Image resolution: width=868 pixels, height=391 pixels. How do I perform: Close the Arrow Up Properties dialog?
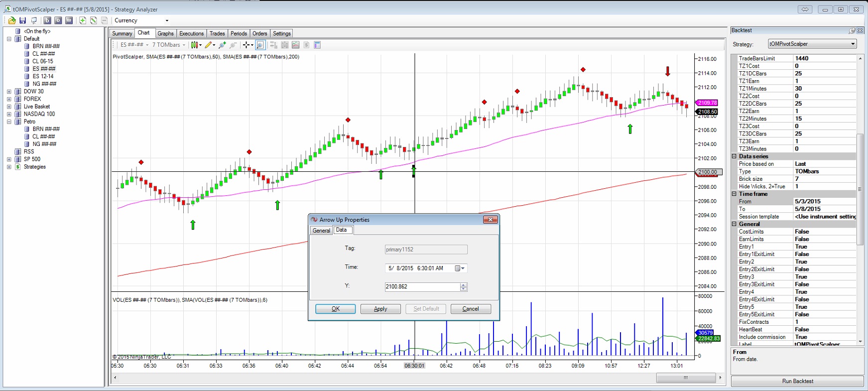coord(490,220)
